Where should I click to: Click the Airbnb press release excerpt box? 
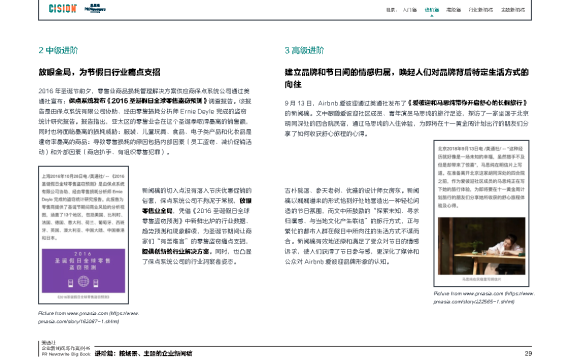[481, 213]
